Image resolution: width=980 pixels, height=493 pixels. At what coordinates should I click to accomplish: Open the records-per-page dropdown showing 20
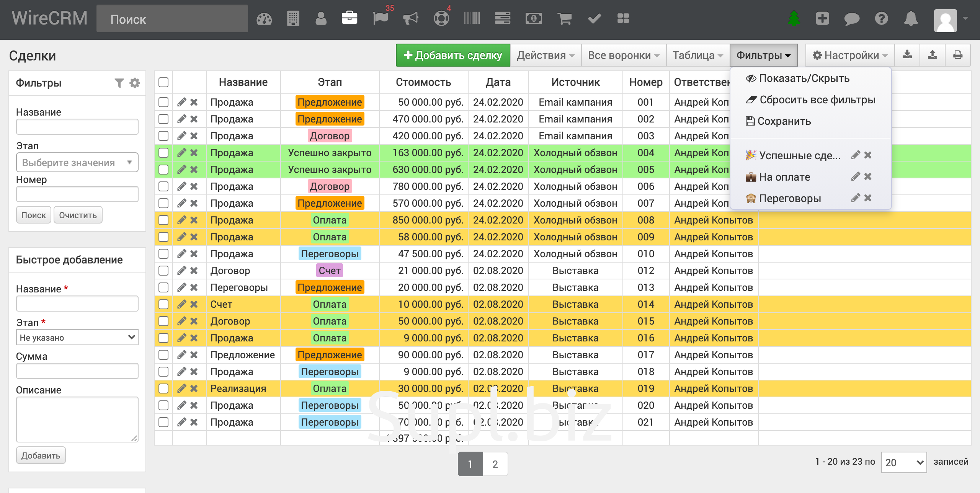[x=903, y=462]
